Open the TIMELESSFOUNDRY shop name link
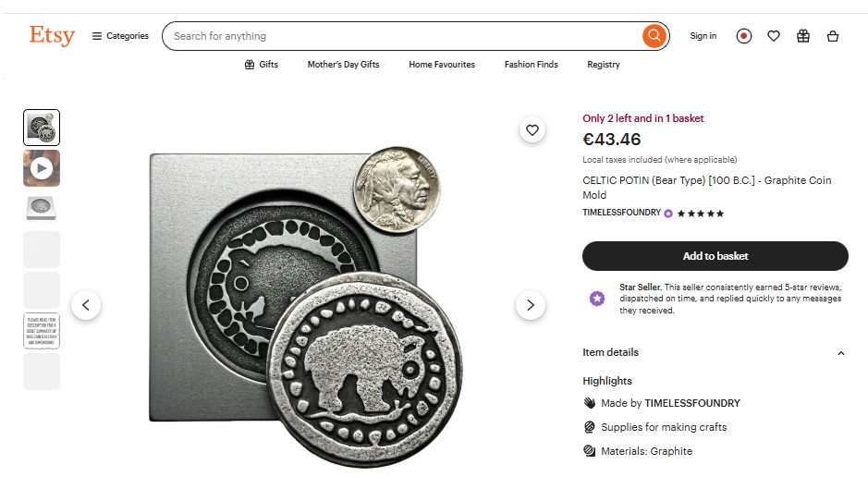The image size is (868, 477). 622,213
